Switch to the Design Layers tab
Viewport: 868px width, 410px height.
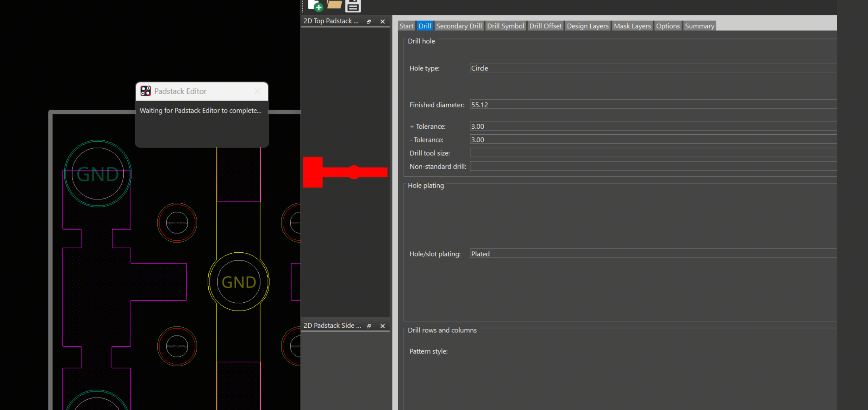pos(587,26)
